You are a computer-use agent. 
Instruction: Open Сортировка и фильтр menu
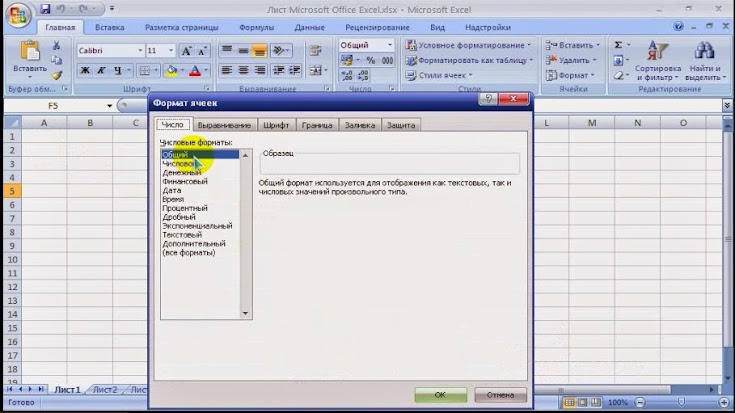tap(658, 61)
